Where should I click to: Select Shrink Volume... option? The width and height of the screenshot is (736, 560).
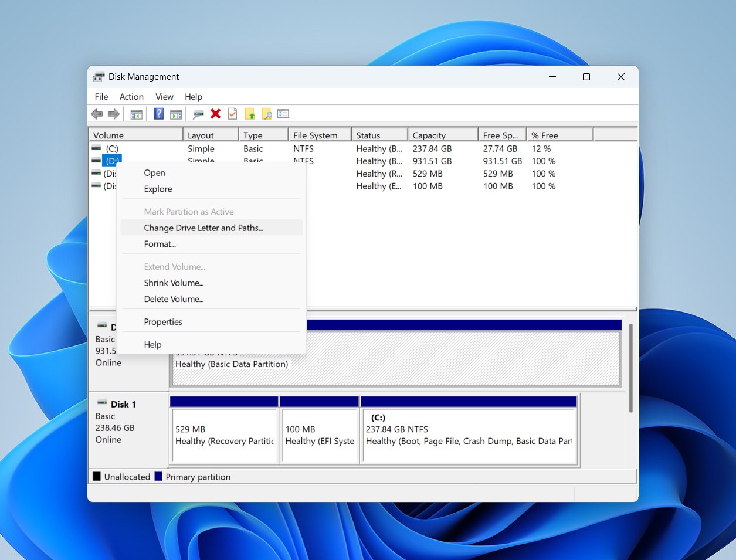click(212, 283)
